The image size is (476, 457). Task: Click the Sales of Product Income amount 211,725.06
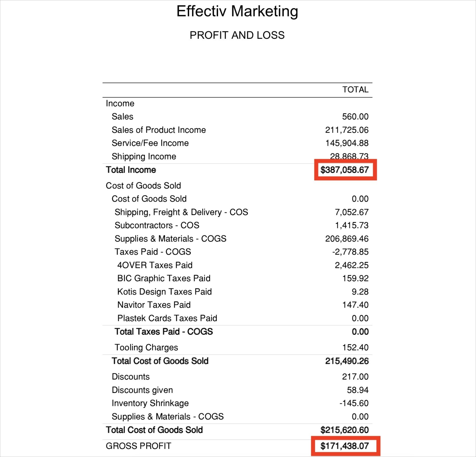[x=347, y=130]
